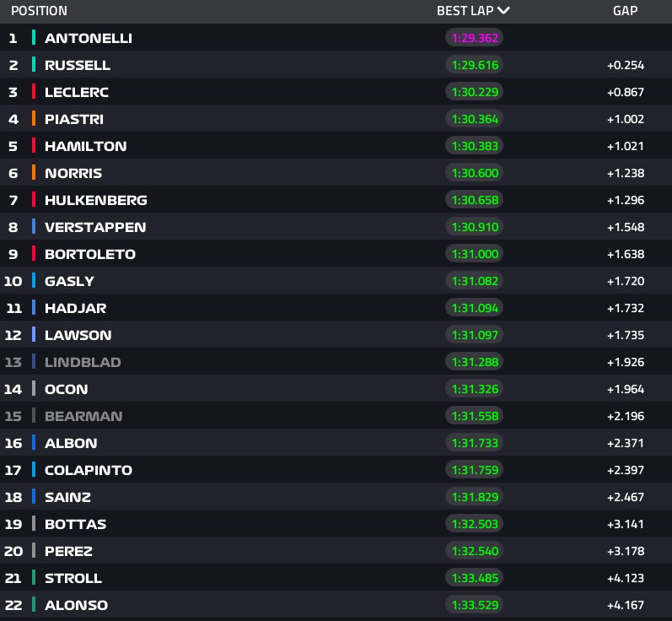Open Hulkenberg's driver entry
672x621 pixels.
click(x=95, y=200)
